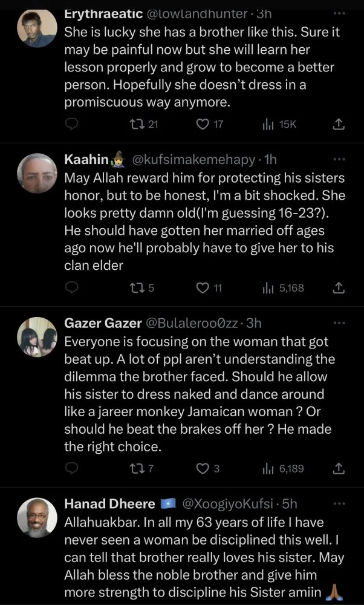Screen dimensions: 364x605
Task: Open Kaahin's avatar image
Action: click(x=37, y=172)
